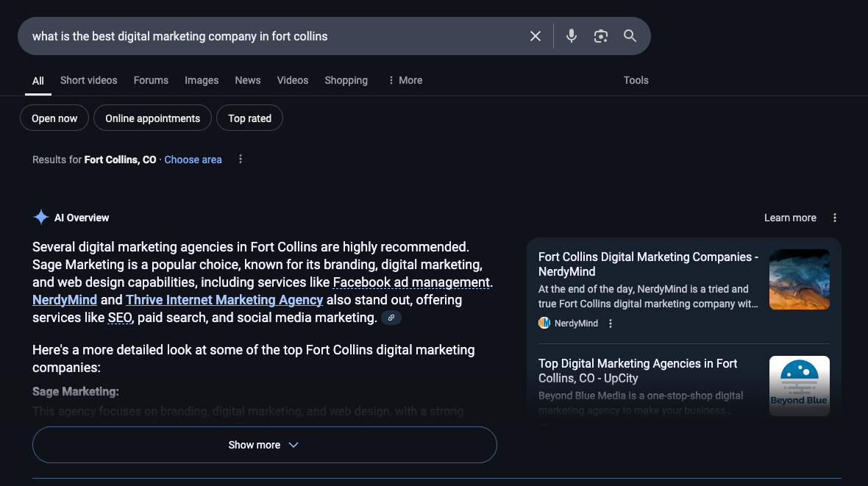868x486 pixels.
Task: Open Google Lens image search
Action: tap(601, 35)
